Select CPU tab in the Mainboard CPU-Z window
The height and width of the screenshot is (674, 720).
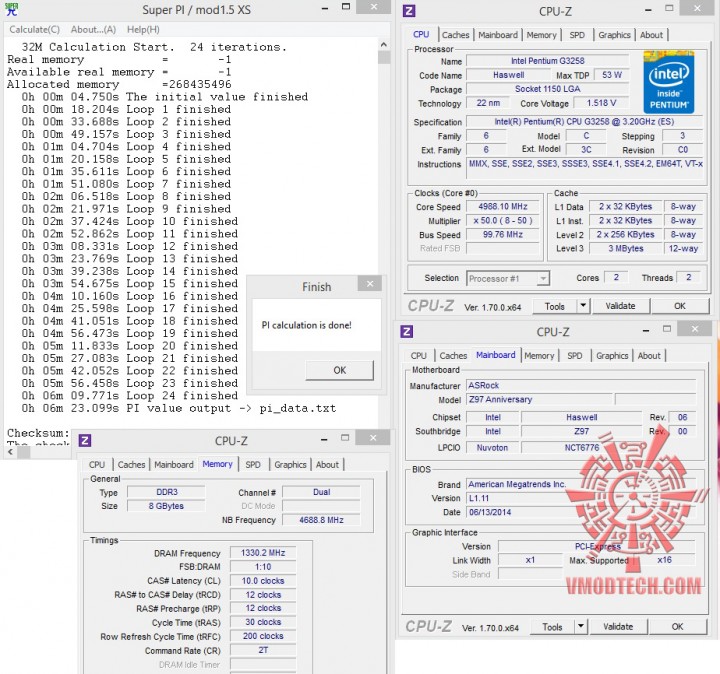pyautogui.click(x=418, y=356)
